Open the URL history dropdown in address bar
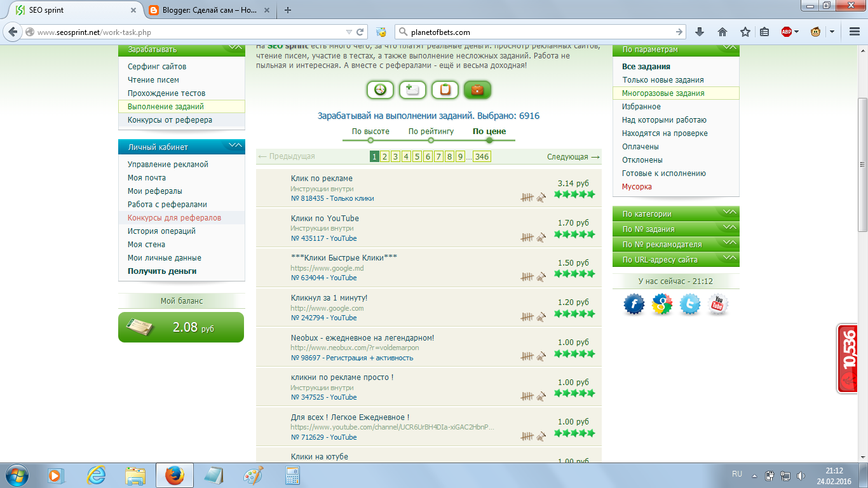The height and width of the screenshot is (488, 868). [348, 32]
